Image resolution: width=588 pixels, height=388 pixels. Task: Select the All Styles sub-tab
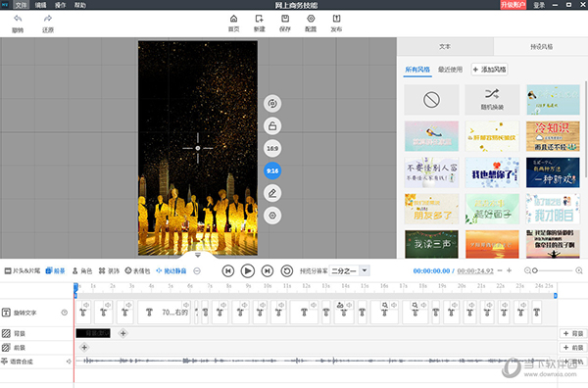[x=417, y=70]
